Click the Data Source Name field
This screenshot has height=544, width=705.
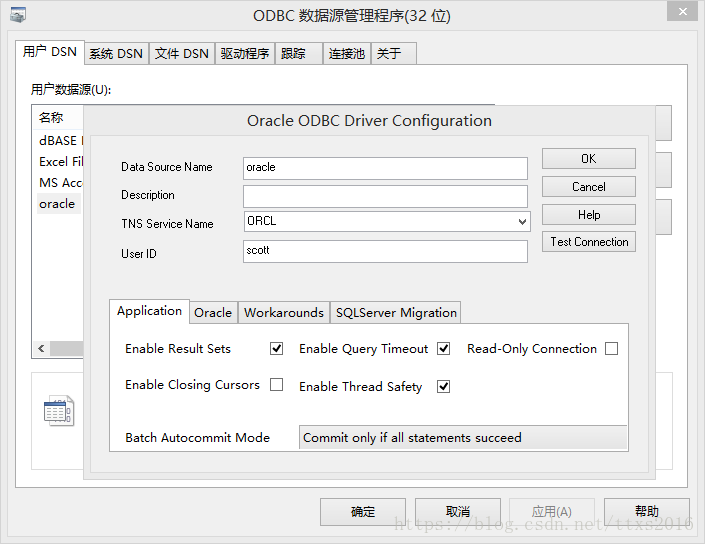coord(385,168)
